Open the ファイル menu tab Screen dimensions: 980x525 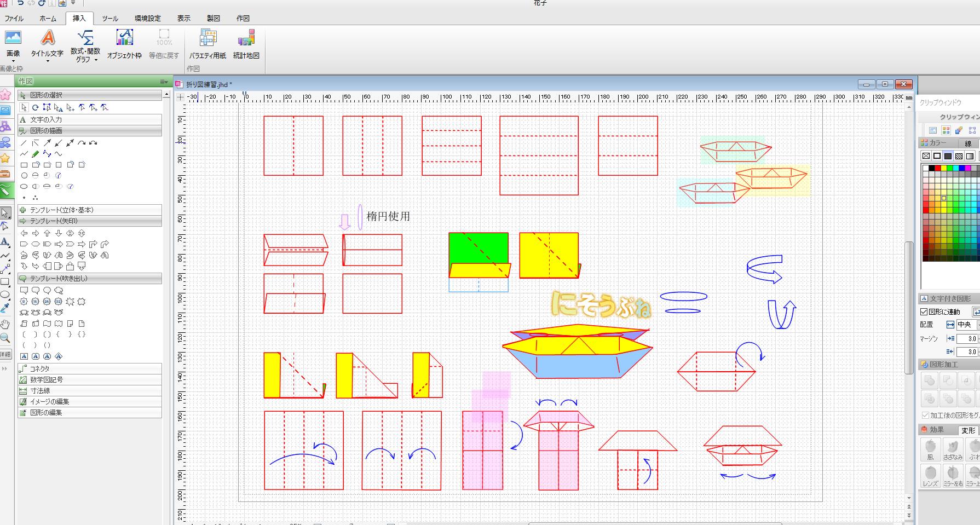point(14,19)
